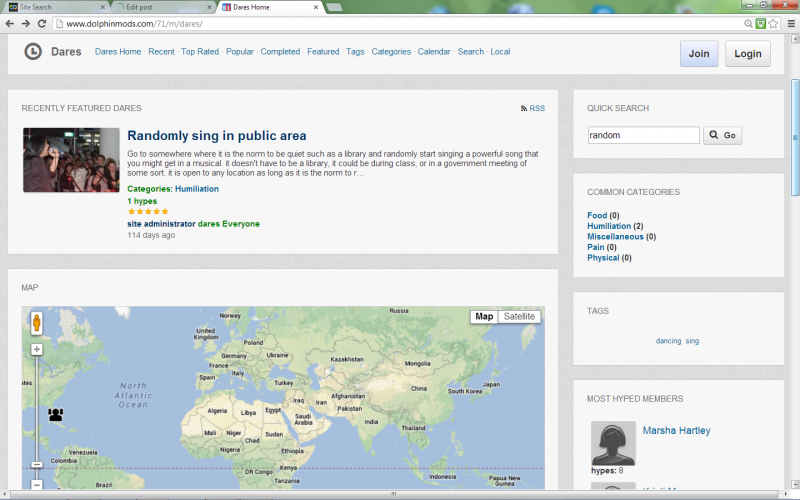This screenshot has height=500, width=800.
Task: Open the Popular menu item
Action: point(240,52)
